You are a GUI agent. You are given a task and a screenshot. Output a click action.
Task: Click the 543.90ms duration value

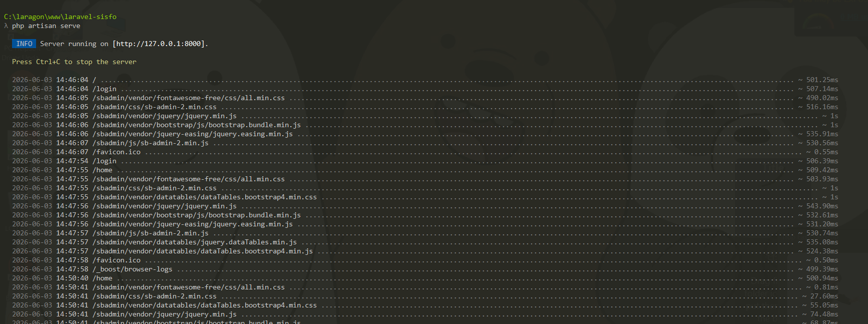click(822, 206)
